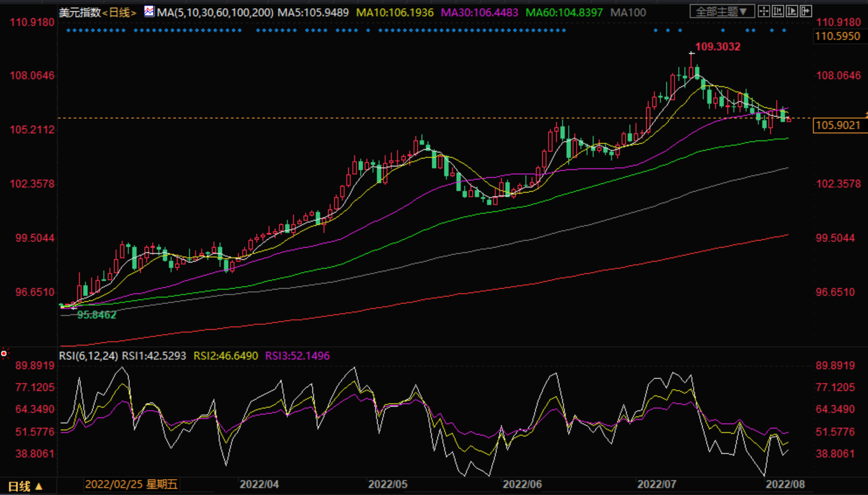Viewport: 868px width, 495px height.
Task: Click the white cross marker at 109.3032 high
Action: 691,54
